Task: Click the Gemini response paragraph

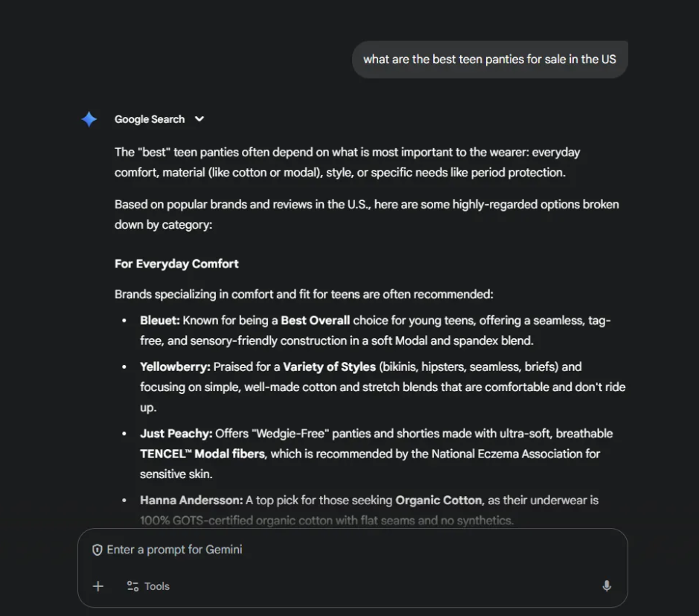Action: tap(347, 162)
